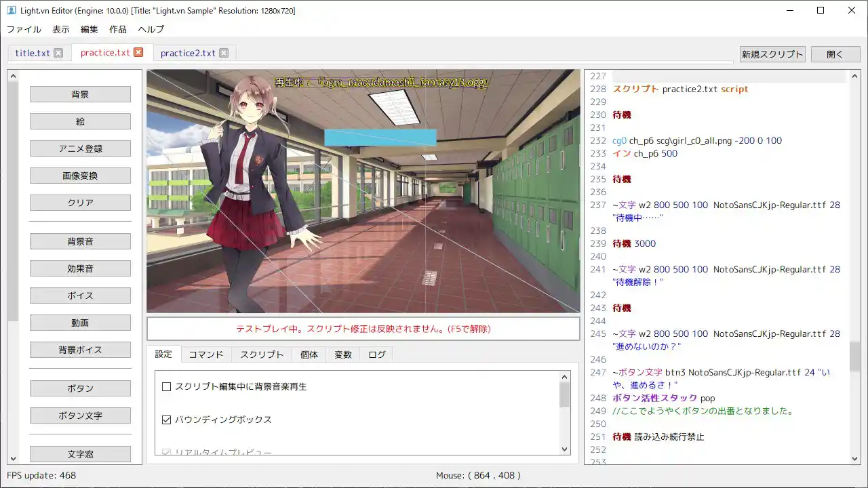Click the クリア button
Image resolution: width=868 pixels, height=488 pixels.
coord(80,203)
